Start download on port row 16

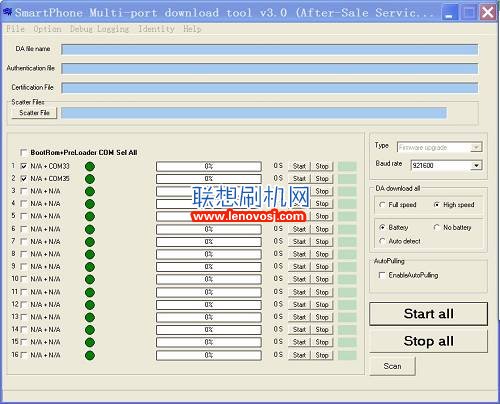(299, 355)
